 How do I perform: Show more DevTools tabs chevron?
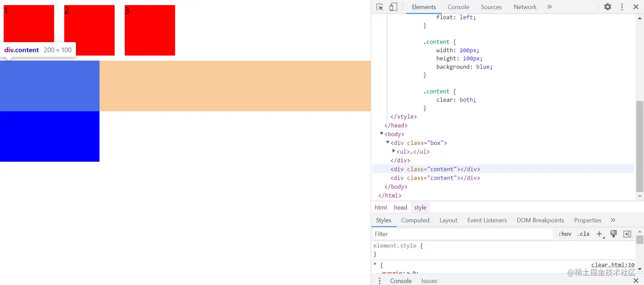[x=549, y=7]
